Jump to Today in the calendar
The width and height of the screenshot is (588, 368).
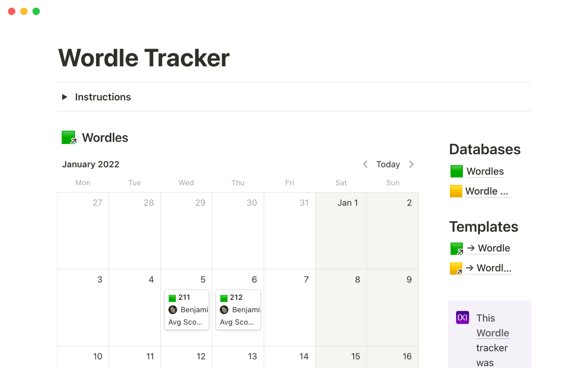point(388,164)
